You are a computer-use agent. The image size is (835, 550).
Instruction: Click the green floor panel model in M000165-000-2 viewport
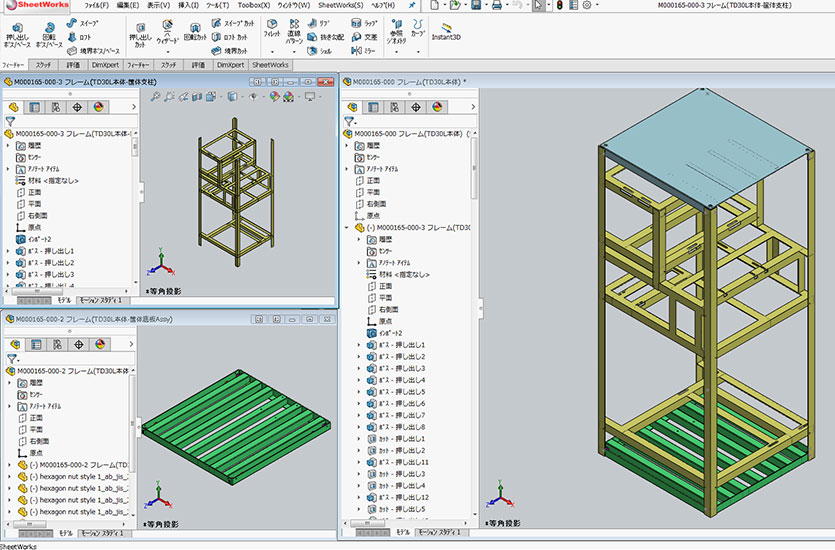click(236, 427)
